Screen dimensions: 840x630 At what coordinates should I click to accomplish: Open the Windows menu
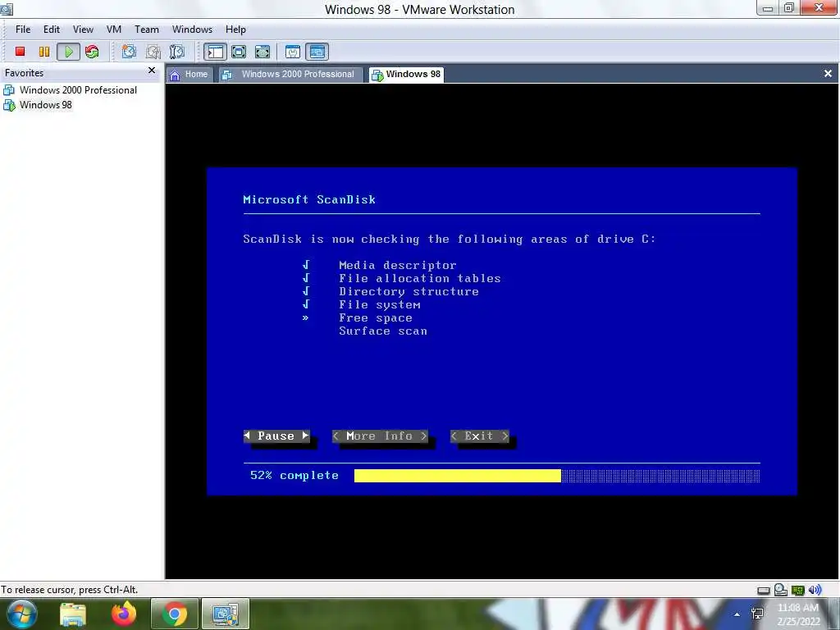(x=192, y=30)
